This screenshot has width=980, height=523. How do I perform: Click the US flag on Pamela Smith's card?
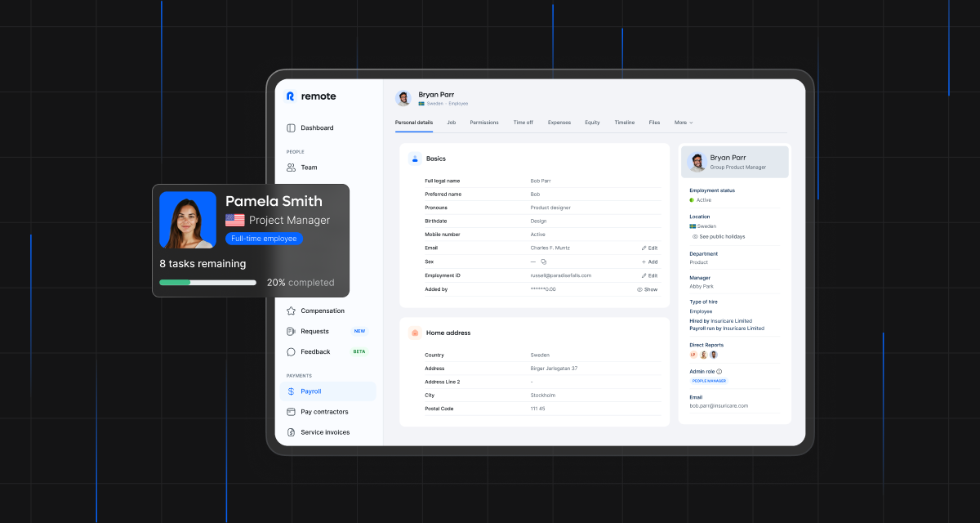click(x=235, y=221)
